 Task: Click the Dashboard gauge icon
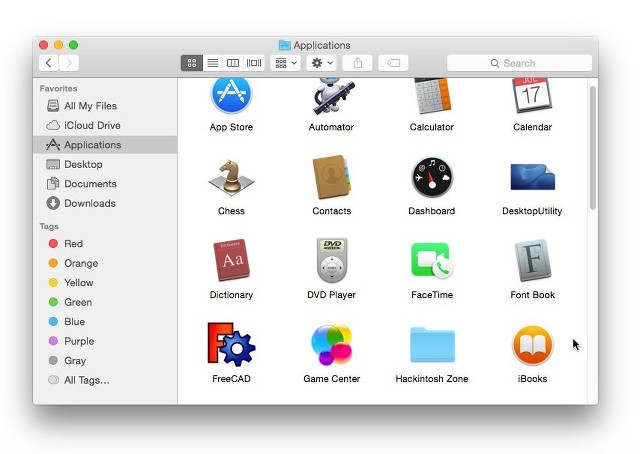pos(432,177)
